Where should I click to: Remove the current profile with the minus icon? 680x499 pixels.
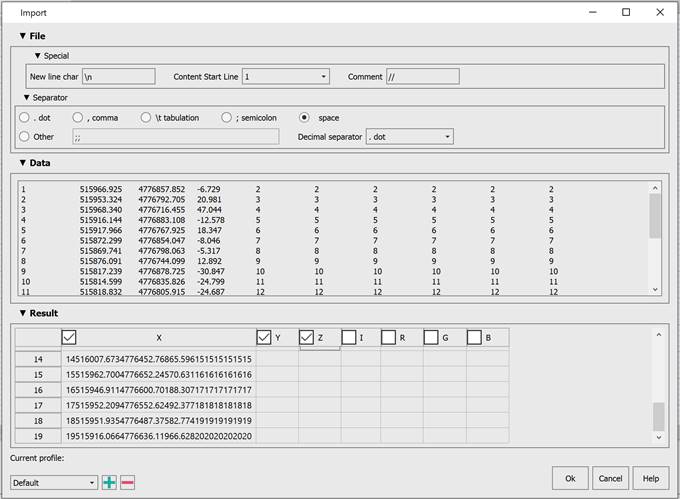point(128,482)
